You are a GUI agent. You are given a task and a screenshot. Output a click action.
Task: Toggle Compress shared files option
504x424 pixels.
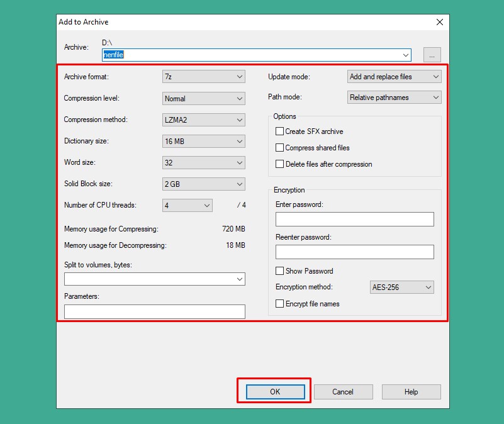[x=280, y=148]
